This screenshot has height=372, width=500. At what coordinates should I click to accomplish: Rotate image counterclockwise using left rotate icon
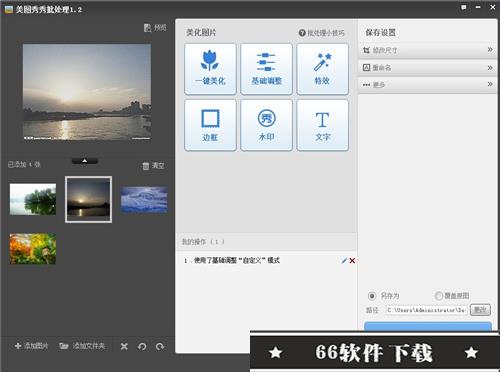click(x=142, y=346)
